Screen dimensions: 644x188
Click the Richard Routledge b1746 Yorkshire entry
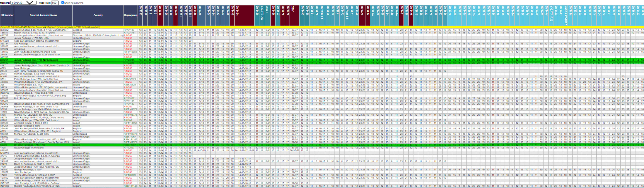(x=37, y=186)
